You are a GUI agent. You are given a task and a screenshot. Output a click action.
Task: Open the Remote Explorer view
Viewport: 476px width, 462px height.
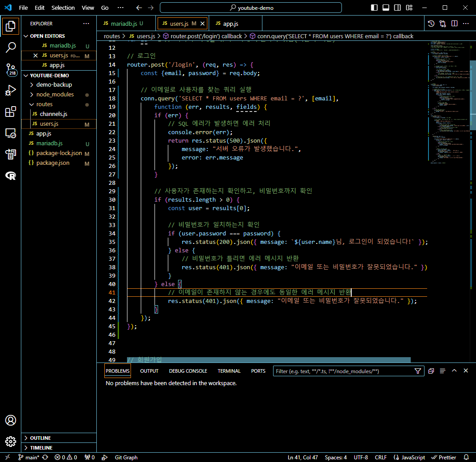pyautogui.click(x=11, y=133)
